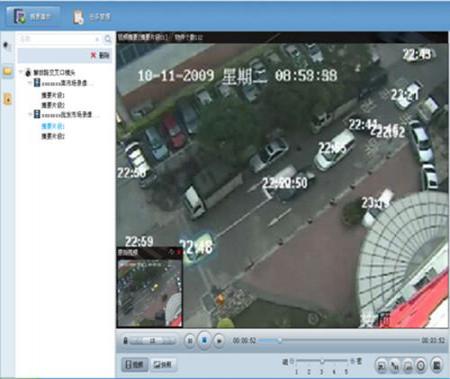Viewport: 450px width, 379px height.
Task: Toggle the 视频 video view mode
Action: (134, 365)
